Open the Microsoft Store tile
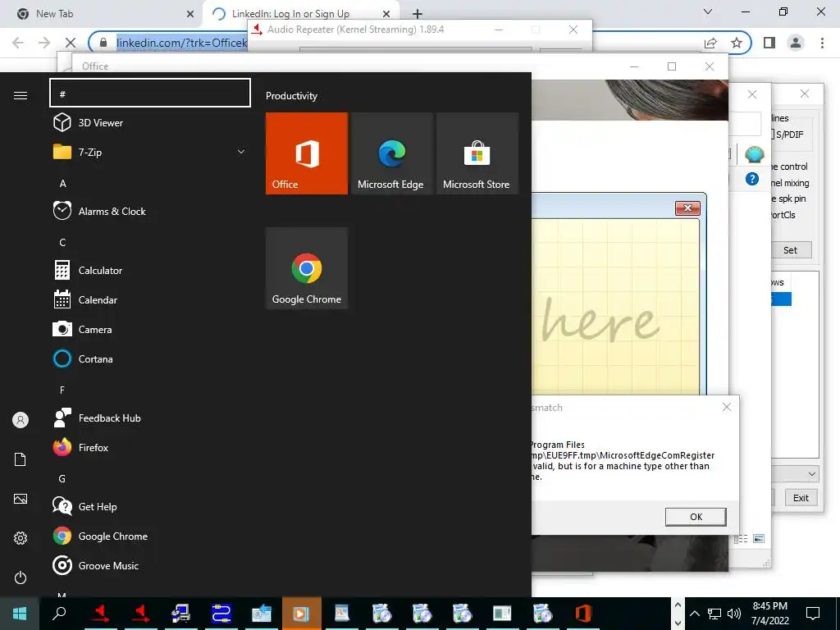This screenshot has height=630, width=840. (477, 153)
